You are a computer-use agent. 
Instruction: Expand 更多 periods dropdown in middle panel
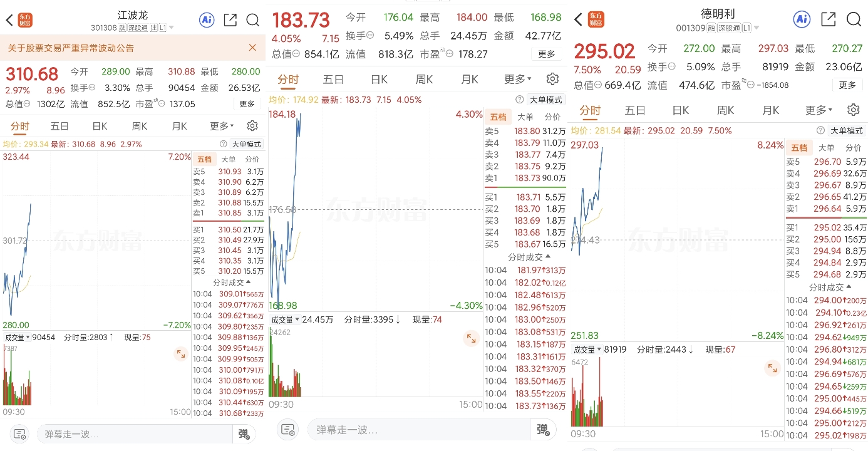click(517, 80)
